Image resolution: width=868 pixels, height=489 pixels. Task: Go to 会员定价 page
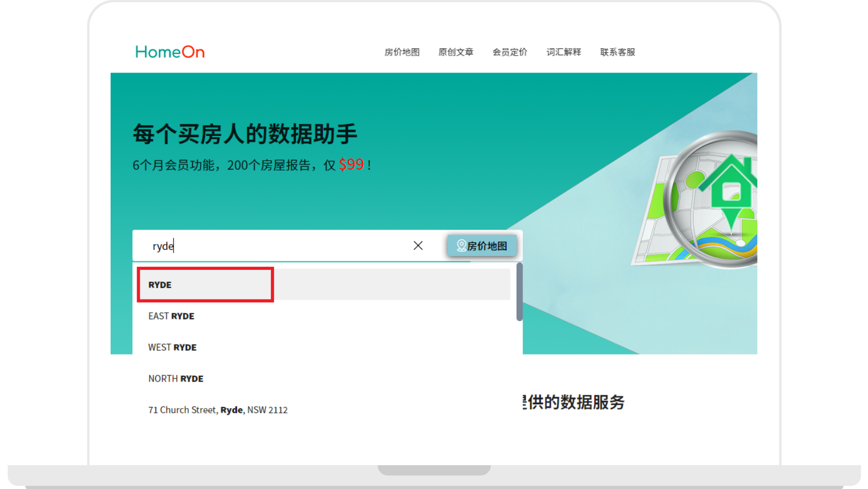click(x=510, y=52)
